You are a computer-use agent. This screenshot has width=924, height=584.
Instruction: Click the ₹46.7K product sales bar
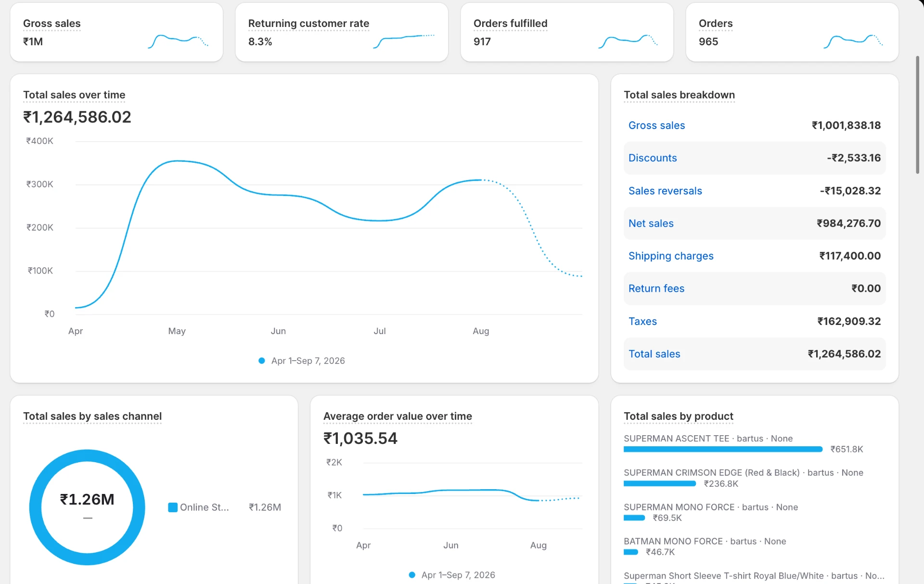pos(631,552)
